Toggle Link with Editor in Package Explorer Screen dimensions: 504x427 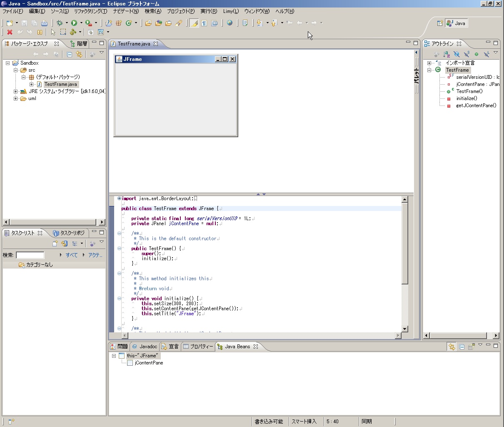(79, 54)
